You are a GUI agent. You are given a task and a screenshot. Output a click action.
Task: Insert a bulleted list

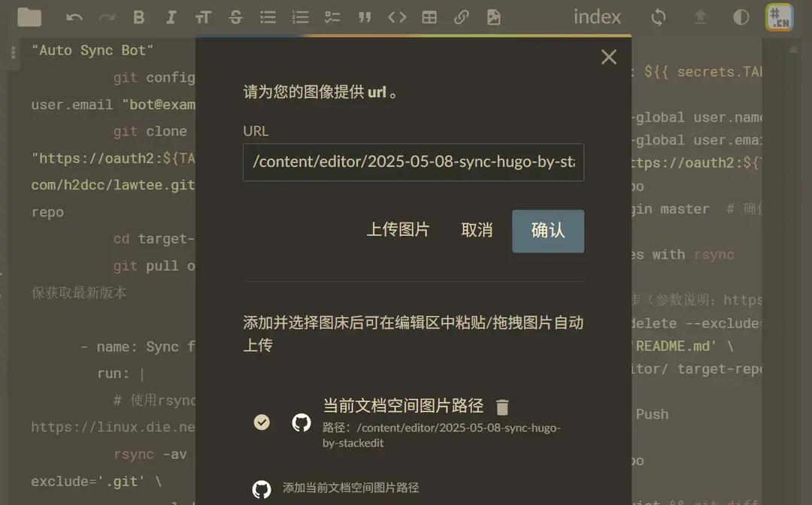coord(268,17)
